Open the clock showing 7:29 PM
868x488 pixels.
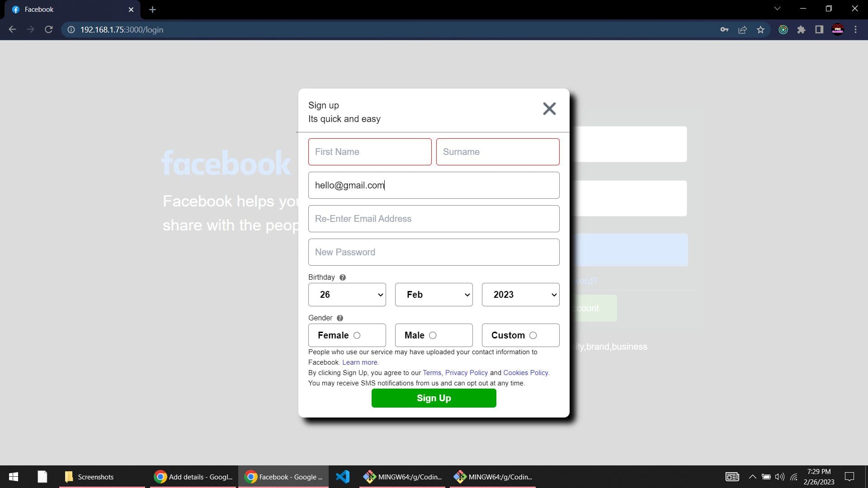(x=819, y=477)
